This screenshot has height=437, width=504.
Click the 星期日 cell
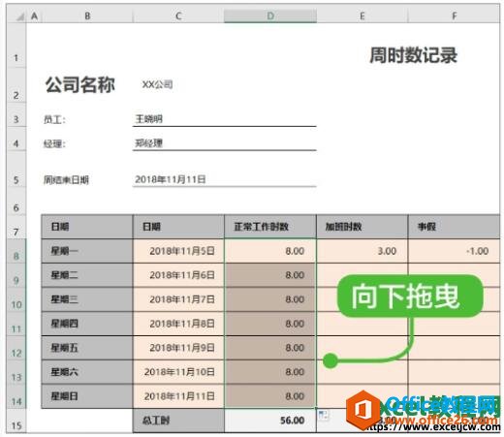tap(87, 396)
